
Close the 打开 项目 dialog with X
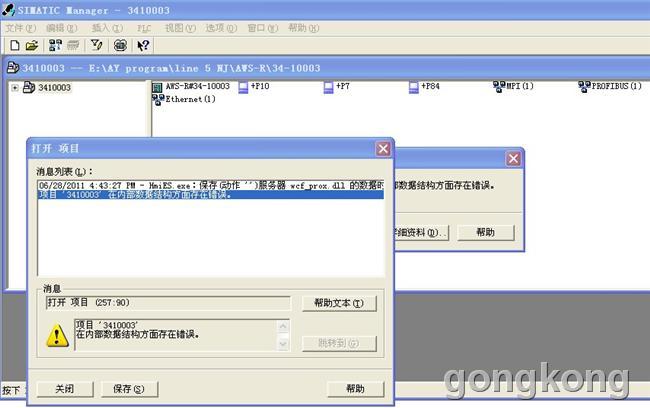coord(383,149)
